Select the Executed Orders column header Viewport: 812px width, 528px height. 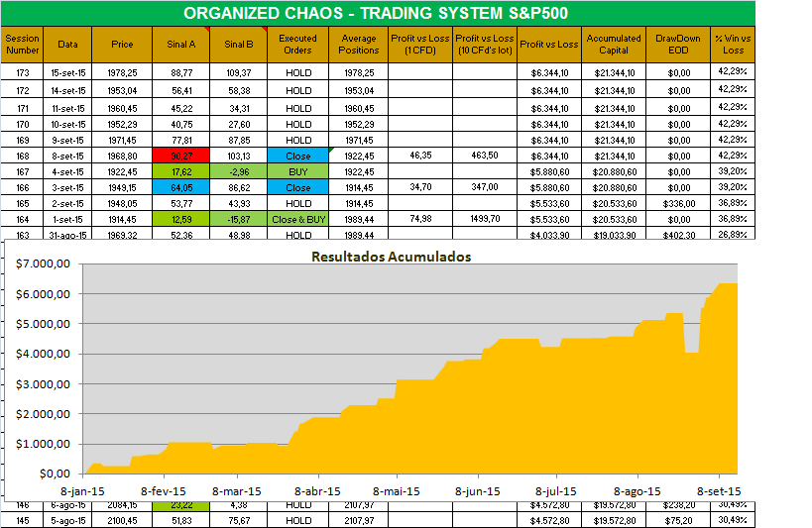tap(297, 45)
